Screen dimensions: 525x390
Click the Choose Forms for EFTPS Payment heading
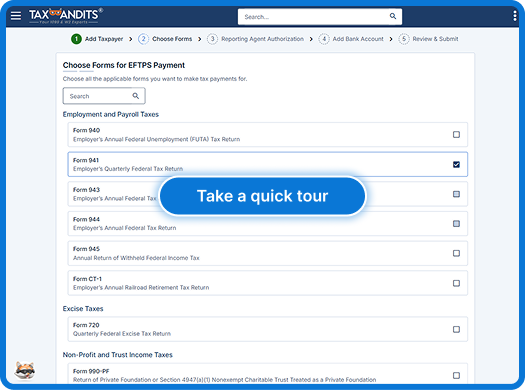click(x=124, y=65)
